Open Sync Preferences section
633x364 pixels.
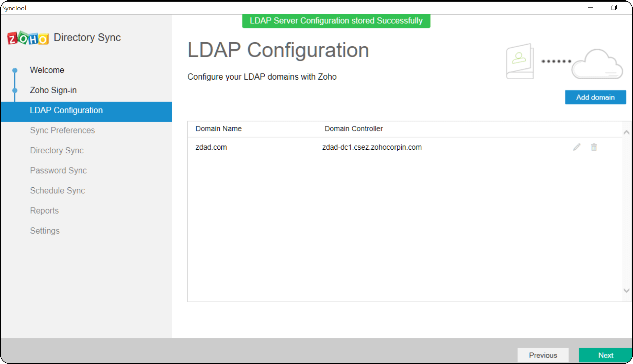pos(62,130)
